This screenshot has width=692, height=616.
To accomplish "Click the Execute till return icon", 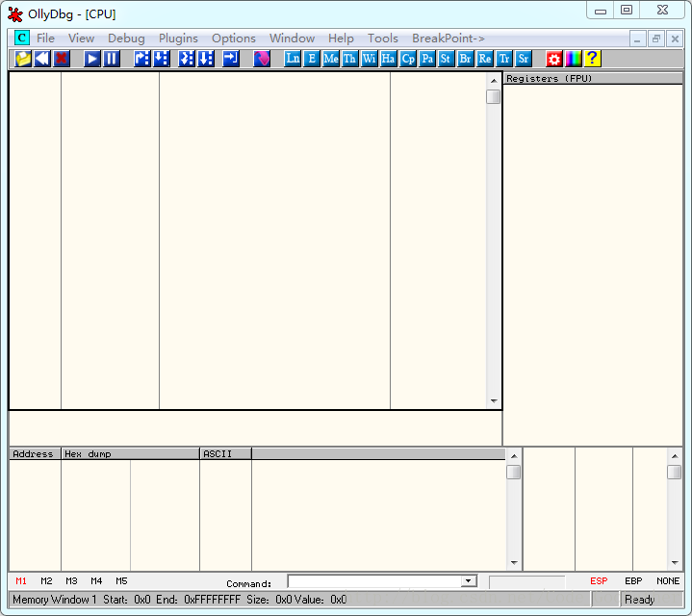I will 231,59.
